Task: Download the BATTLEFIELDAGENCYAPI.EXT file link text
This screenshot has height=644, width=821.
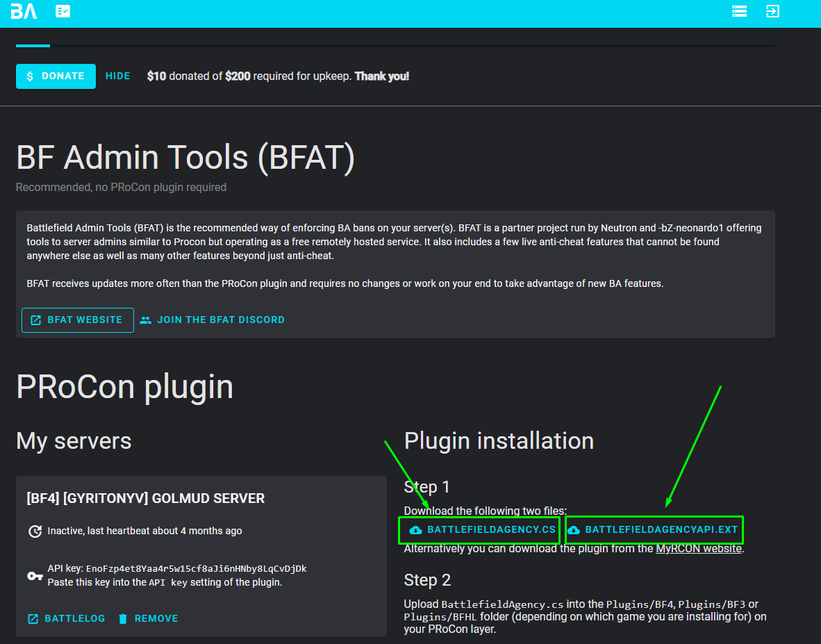Action: click(661, 530)
